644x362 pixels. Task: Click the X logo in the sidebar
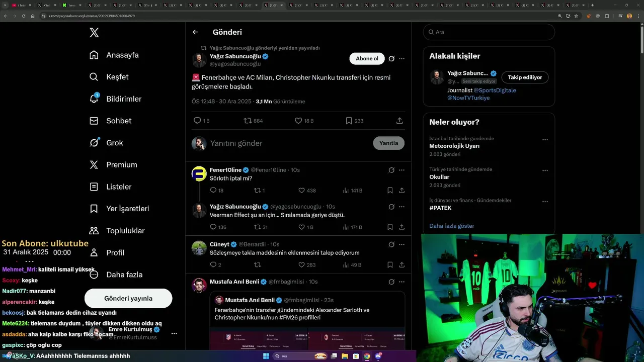pyautogui.click(x=94, y=33)
